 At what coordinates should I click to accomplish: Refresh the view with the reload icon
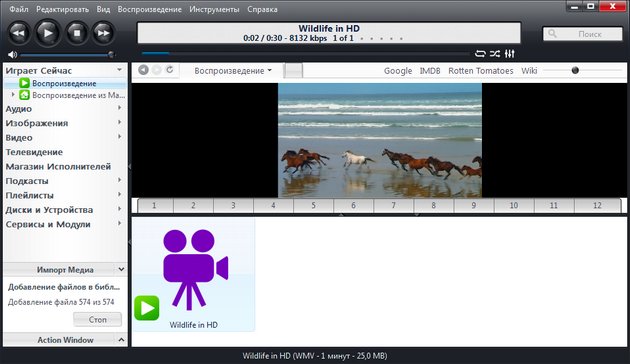tap(170, 70)
